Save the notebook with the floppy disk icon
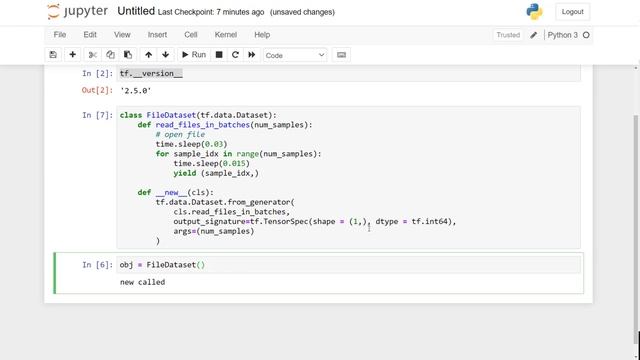 point(53,55)
